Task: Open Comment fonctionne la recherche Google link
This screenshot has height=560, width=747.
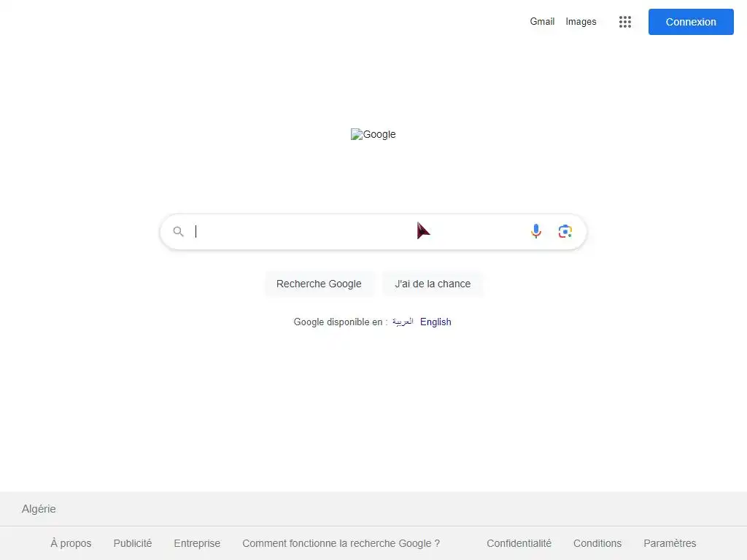Action: [x=341, y=543]
